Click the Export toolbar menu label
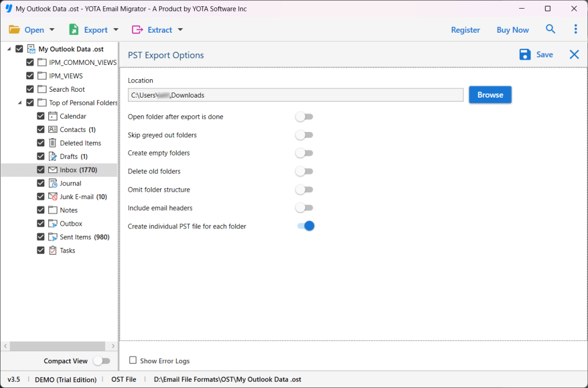 96,30
